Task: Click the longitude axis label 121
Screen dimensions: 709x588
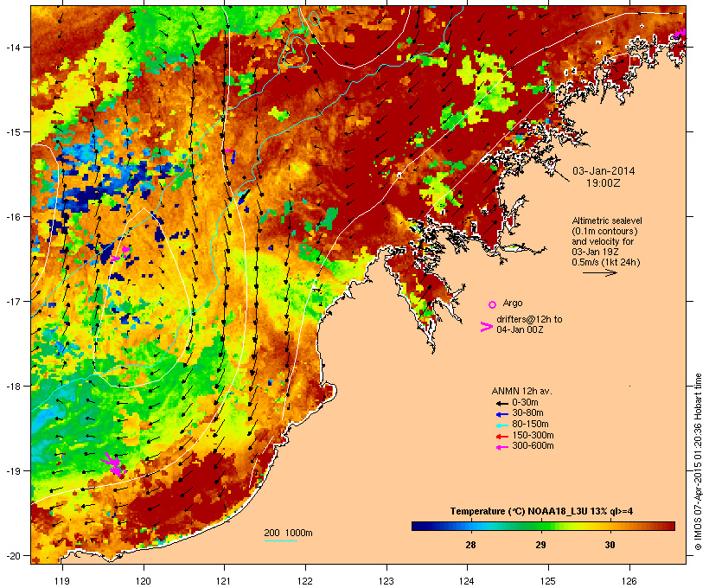Action: click(x=224, y=581)
